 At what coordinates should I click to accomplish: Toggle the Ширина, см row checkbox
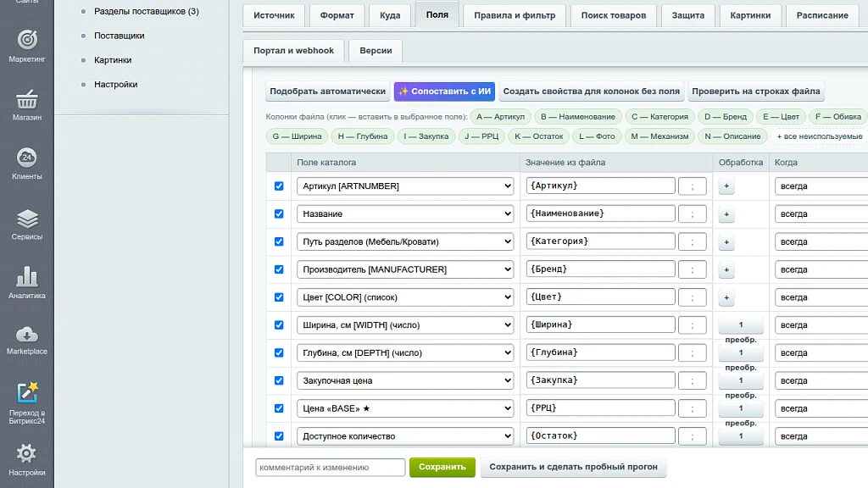click(x=279, y=324)
